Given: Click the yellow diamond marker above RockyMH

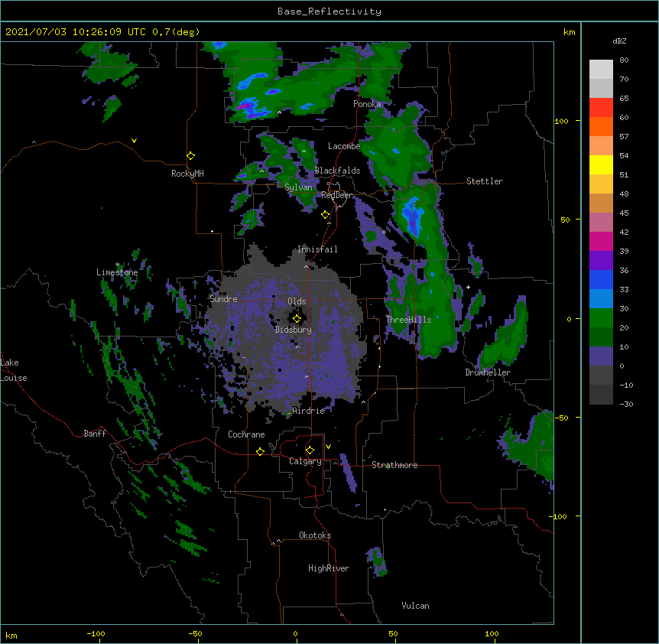Looking at the screenshot, I should point(190,156).
